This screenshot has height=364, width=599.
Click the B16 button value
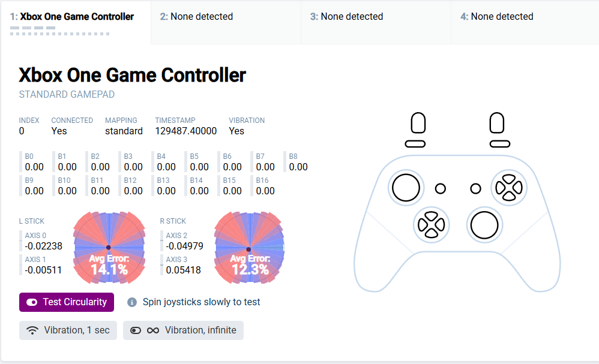265,191
